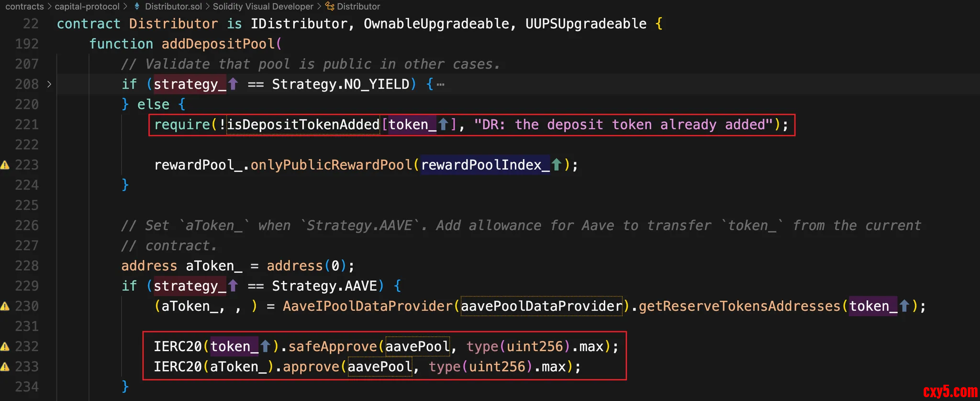980x401 pixels.
Task: Click the Solidity Visual Developer breadcrumb
Action: [x=263, y=6]
